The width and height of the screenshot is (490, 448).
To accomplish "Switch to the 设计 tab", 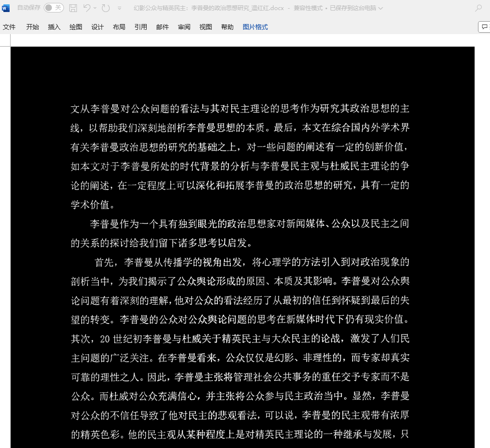I will 98,27.
